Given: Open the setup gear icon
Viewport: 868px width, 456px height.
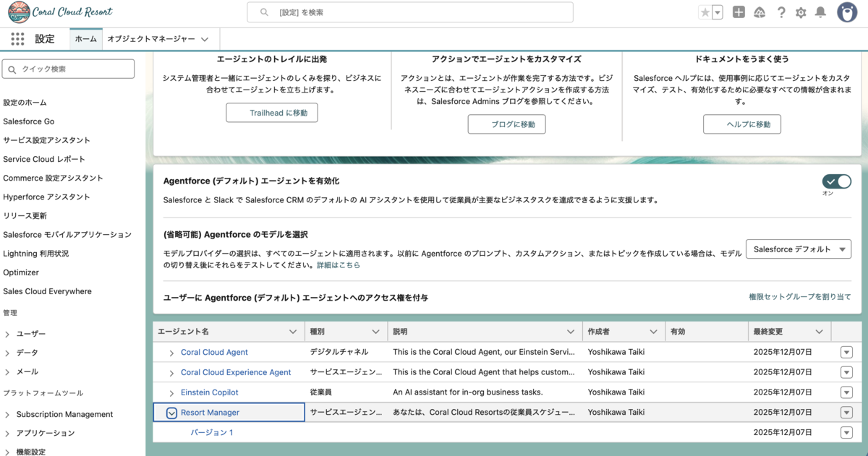Looking at the screenshot, I should 801,12.
